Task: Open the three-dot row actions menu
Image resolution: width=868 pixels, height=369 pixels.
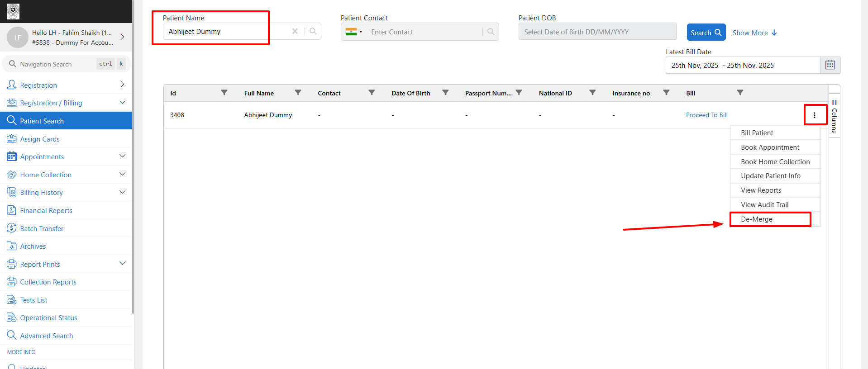Action: pyautogui.click(x=815, y=115)
